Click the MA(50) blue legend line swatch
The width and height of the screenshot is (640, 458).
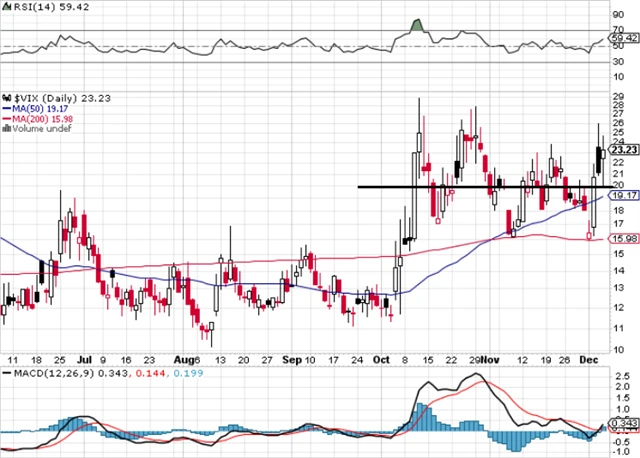tap(5, 107)
